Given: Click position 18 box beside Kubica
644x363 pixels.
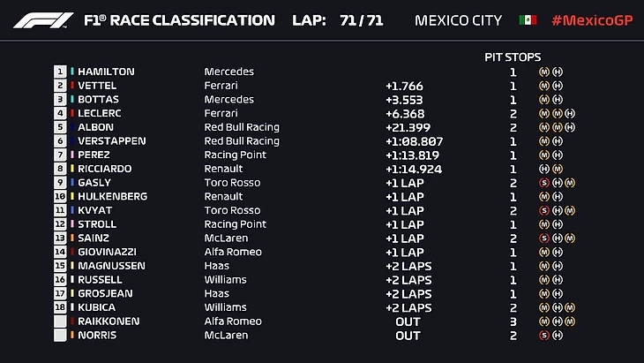Looking at the screenshot, I should 61,307.
